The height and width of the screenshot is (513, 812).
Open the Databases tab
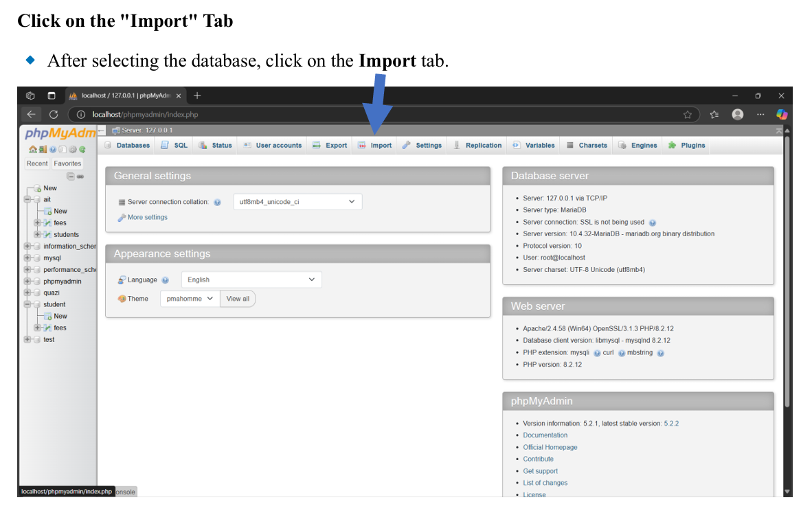pyautogui.click(x=127, y=146)
